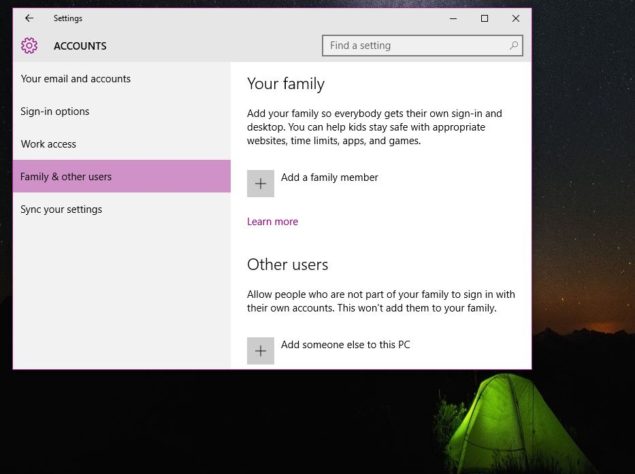
Task: Go to Sign-in options
Action: (x=55, y=111)
